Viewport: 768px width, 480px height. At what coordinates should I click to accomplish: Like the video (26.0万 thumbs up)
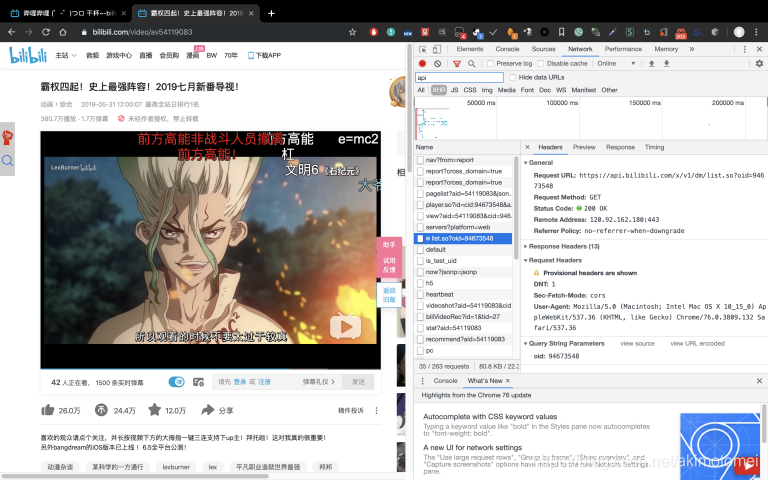[x=48, y=410]
